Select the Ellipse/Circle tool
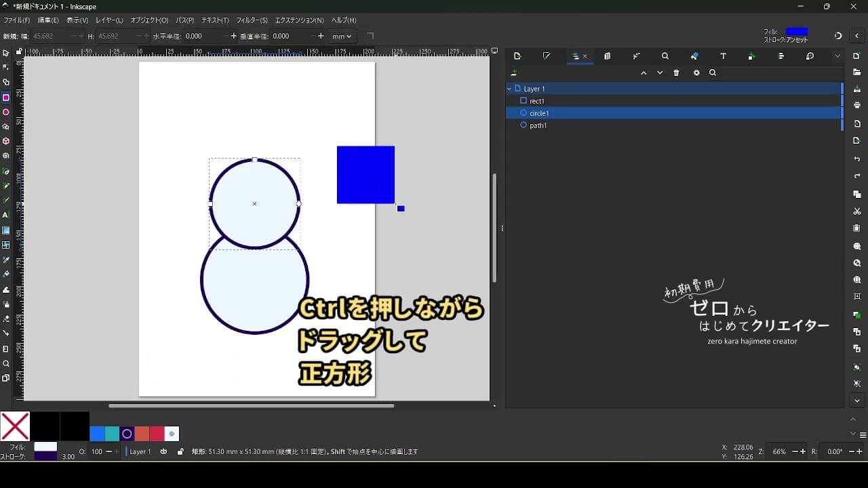This screenshot has height=488, width=868. coord(6,113)
